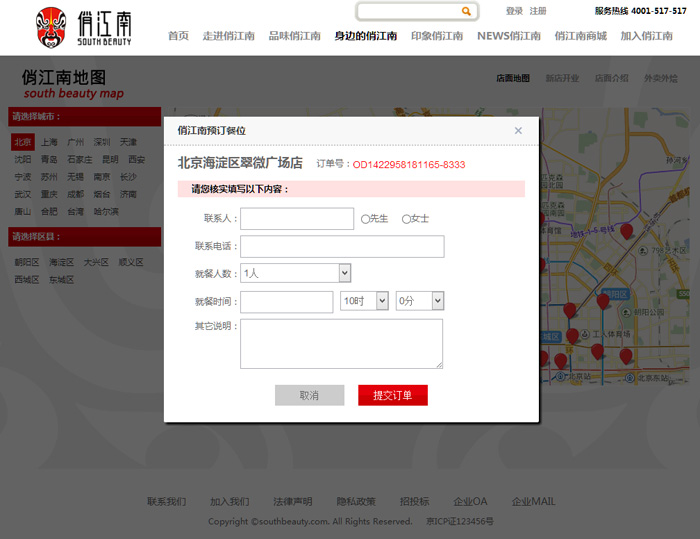The image size is (700, 539).
Task: Select the city 上海
Action: click(49, 142)
